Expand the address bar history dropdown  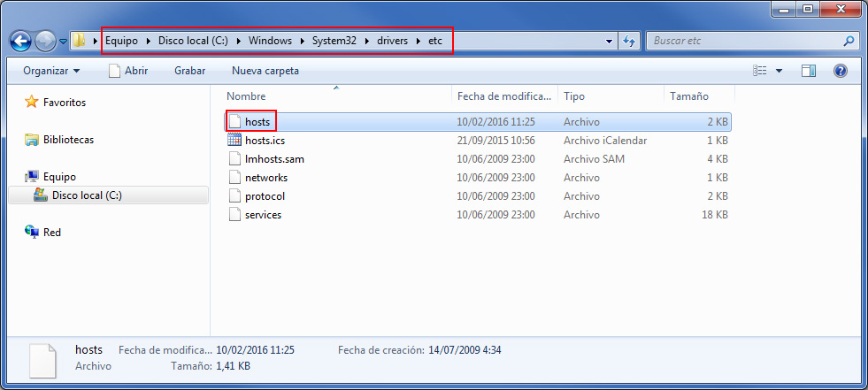[609, 41]
